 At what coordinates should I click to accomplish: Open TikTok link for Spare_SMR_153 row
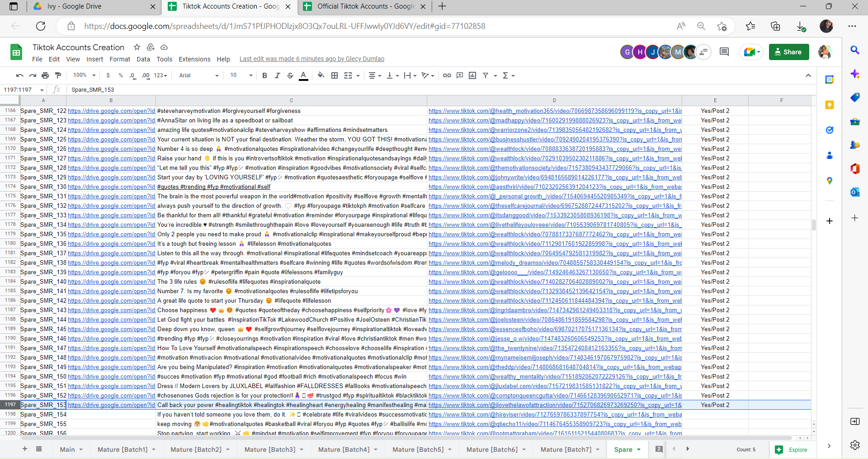tap(555, 405)
